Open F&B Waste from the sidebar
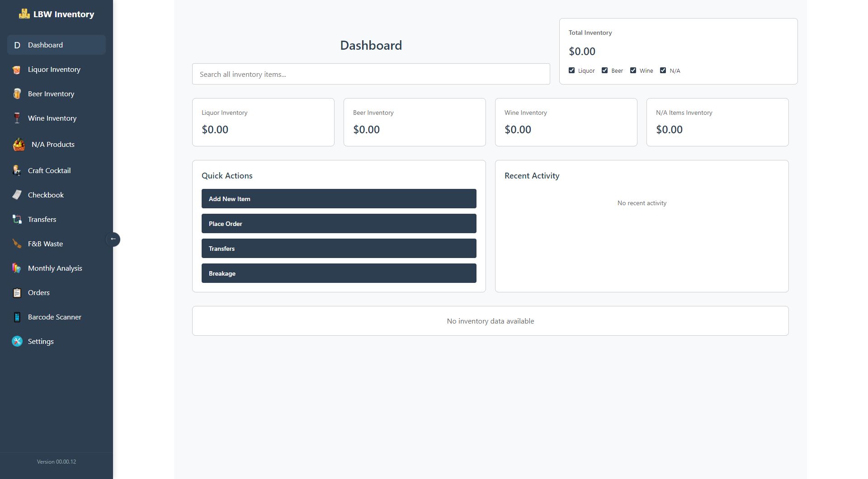Viewport: 868px width, 479px height. coord(45,244)
